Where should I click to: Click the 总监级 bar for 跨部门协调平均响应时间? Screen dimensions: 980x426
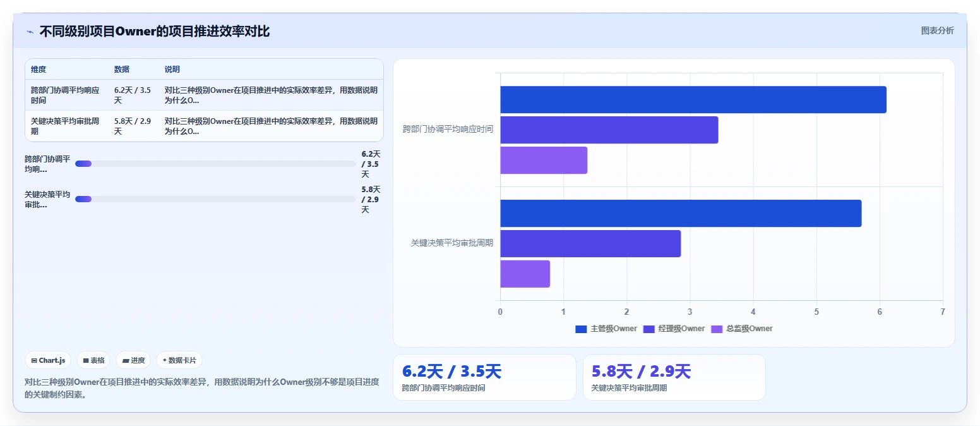(x=544, y=160)
